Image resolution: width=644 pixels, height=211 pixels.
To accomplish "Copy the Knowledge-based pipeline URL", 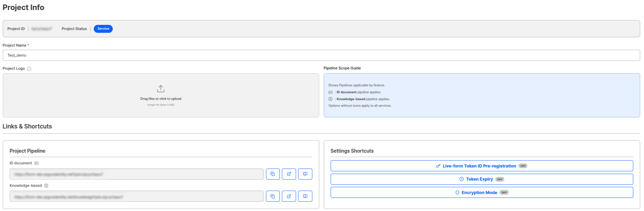I will coord(273,196).
